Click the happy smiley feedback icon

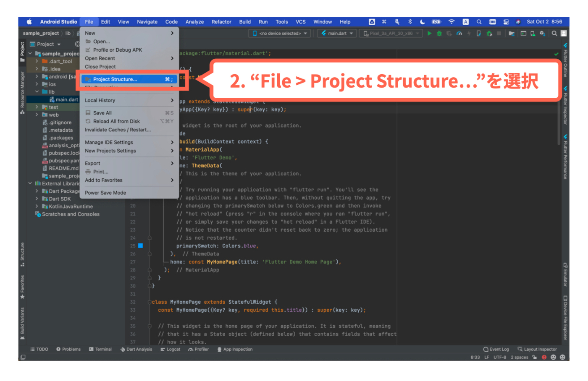point(553,358)
